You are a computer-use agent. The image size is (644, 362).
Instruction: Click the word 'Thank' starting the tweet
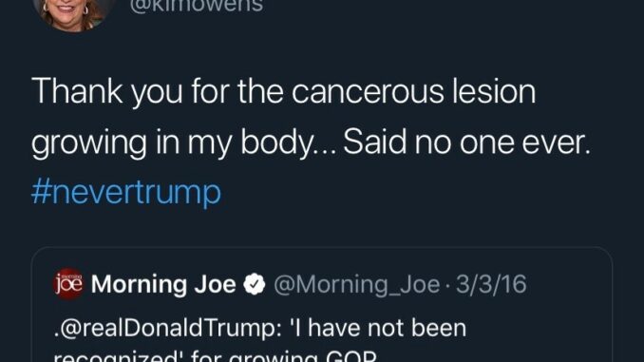[77, 91]
